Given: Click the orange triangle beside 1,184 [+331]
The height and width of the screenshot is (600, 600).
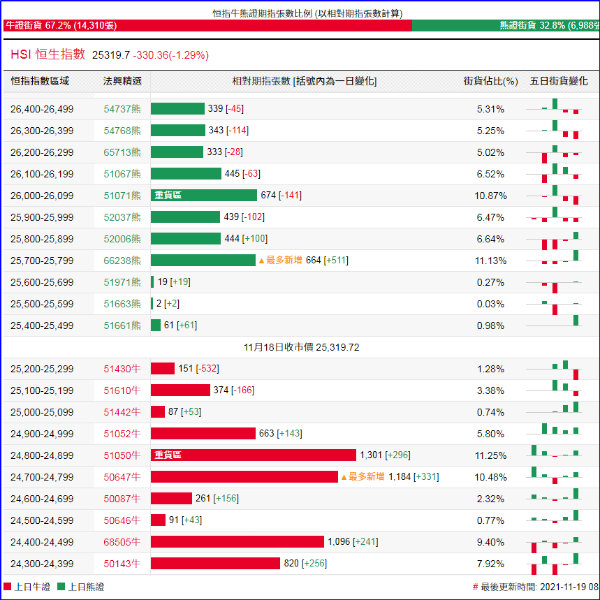Looking at the screenshot, I should point(346,477).
